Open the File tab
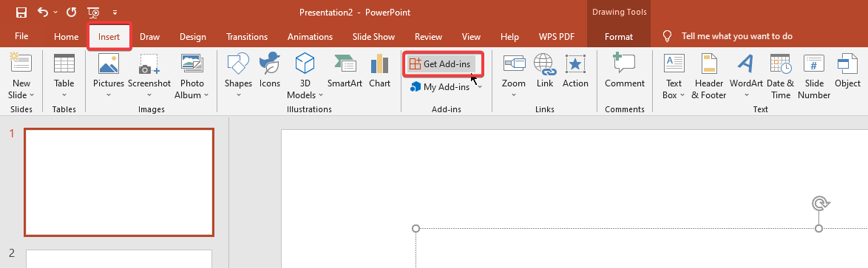Image resolution: width=868 pixels, height=268 pixels. (x=21, y=36)
